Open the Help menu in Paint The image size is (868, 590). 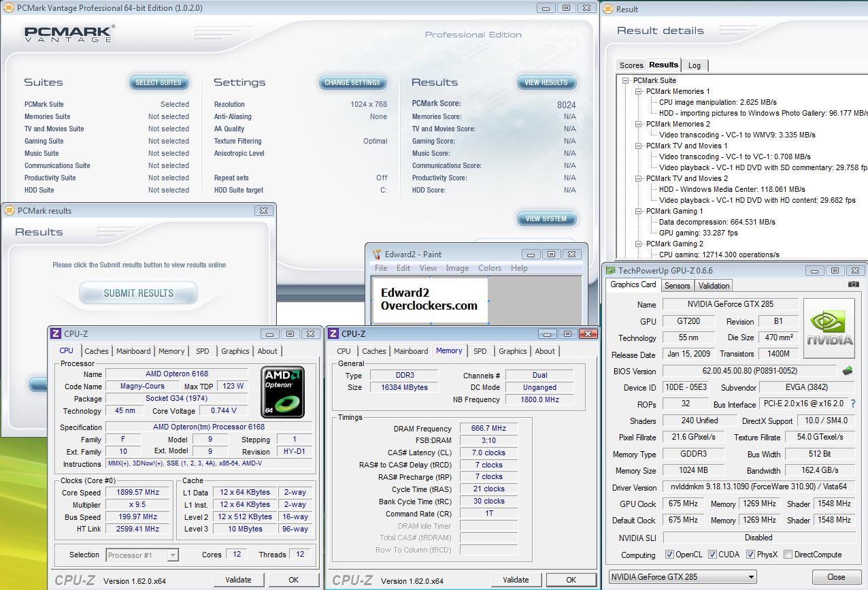click(x=519, y=268)
